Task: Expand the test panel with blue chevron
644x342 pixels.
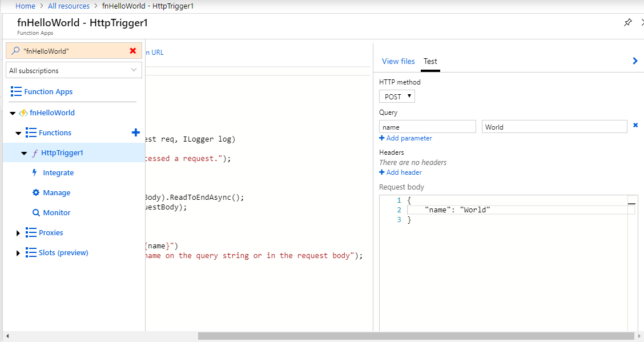Action: (x=635, y=61)
